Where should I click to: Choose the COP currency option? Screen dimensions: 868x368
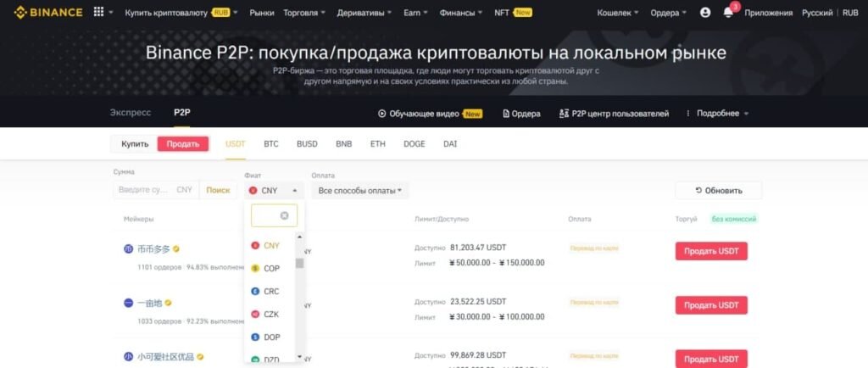pos(271,269)
